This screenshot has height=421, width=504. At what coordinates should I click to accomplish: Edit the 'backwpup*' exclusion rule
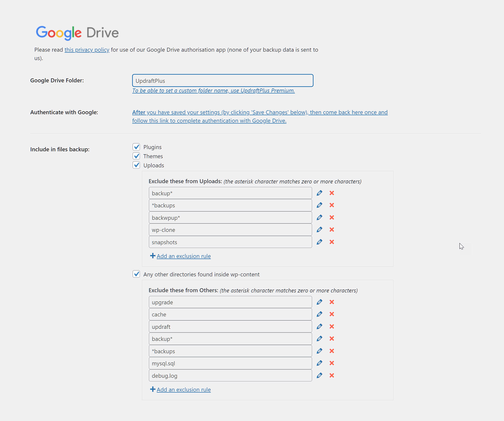point(319,217)
